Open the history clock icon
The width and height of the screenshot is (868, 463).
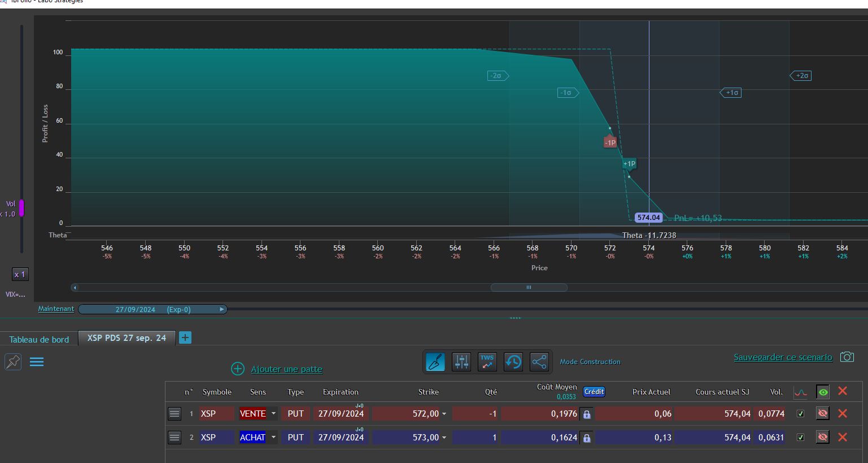point(513,362)
